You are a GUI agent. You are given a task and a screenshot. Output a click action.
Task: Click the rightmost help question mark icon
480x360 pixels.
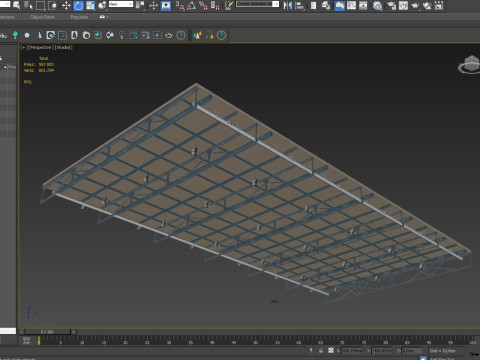pyautogui.click(x=221, y=35)
